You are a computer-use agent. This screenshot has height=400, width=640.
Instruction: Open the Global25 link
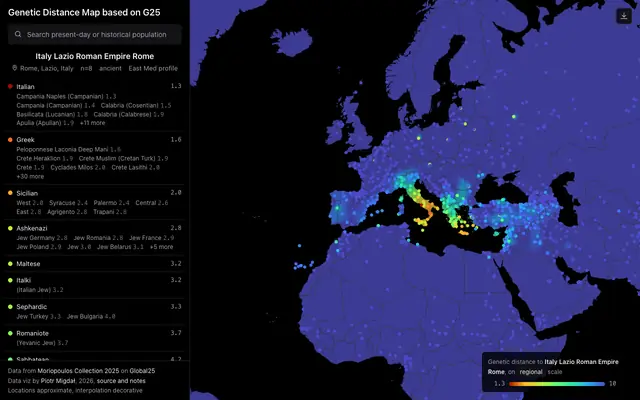(142, 371)
